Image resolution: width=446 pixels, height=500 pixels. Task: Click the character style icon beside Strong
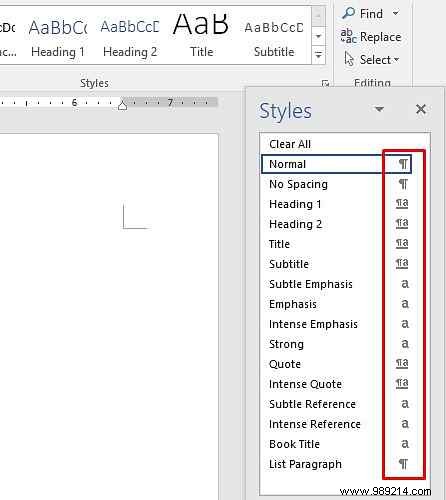[x=405, y=344]
